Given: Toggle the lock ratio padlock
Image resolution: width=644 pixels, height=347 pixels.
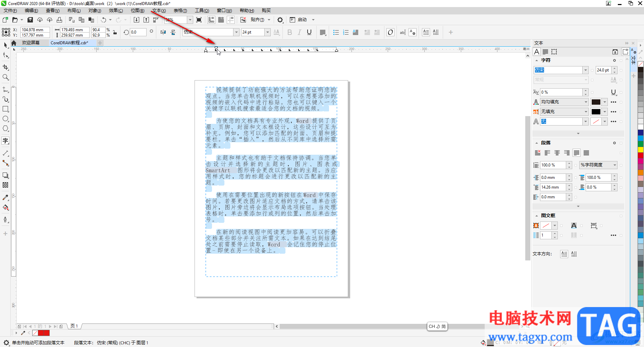Looking at the screenshot, I should coord(115,32).
